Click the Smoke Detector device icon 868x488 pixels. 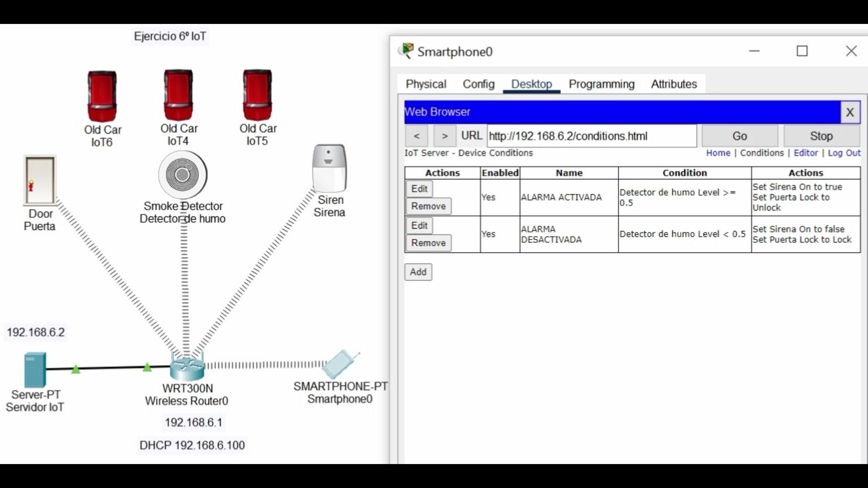pos(183,174)
